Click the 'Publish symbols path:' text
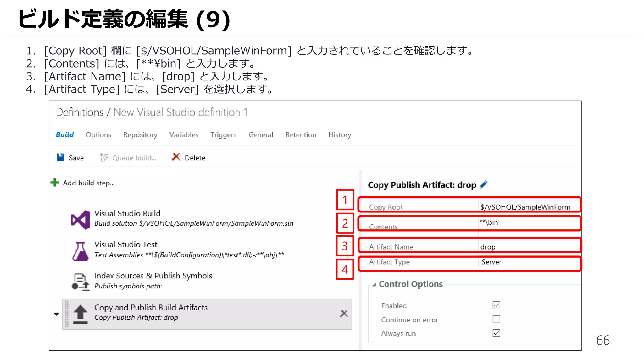Image resolution: width=644 pixels, height=362 pixels. (x=128, y=286)
